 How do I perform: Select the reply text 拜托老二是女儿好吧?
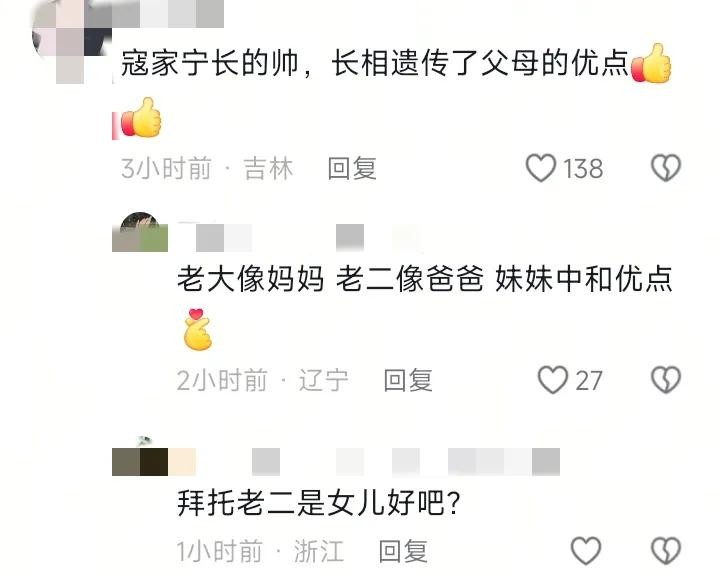(x=318, y=503)
